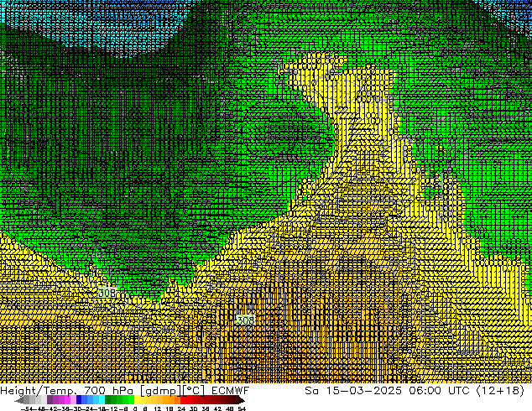Screen dimensions: 532x411
Task: Click the 'ECMWF' model name
Action: [x=231, y=391]
